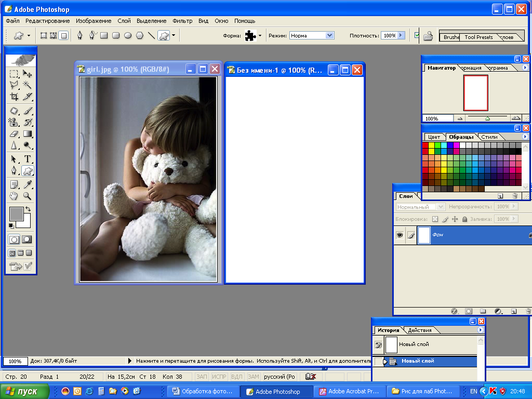Open History palette flyout menu
Screen dimensions: 532x399
click(x=481, y=330)
